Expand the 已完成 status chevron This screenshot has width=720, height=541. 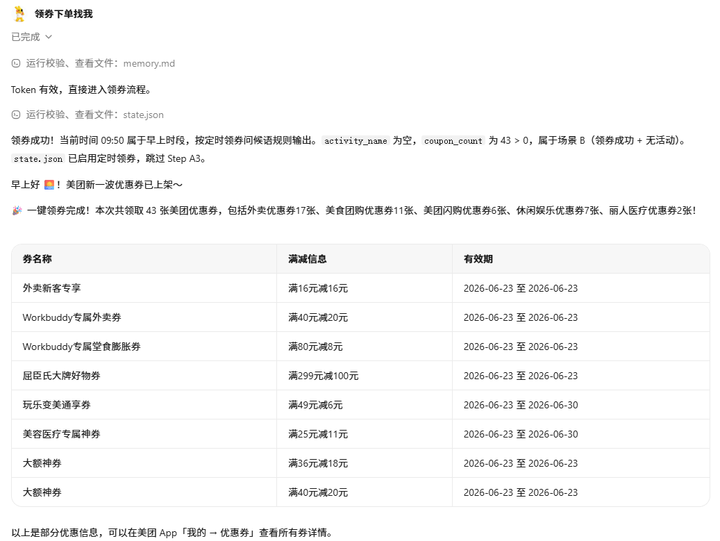click(x=49, y=37)
